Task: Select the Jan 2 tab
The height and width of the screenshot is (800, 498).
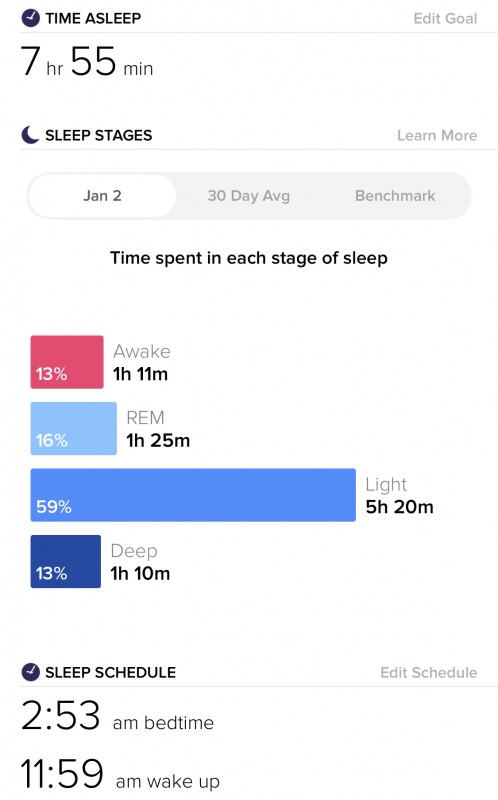Action: click(x=102, y=196)
